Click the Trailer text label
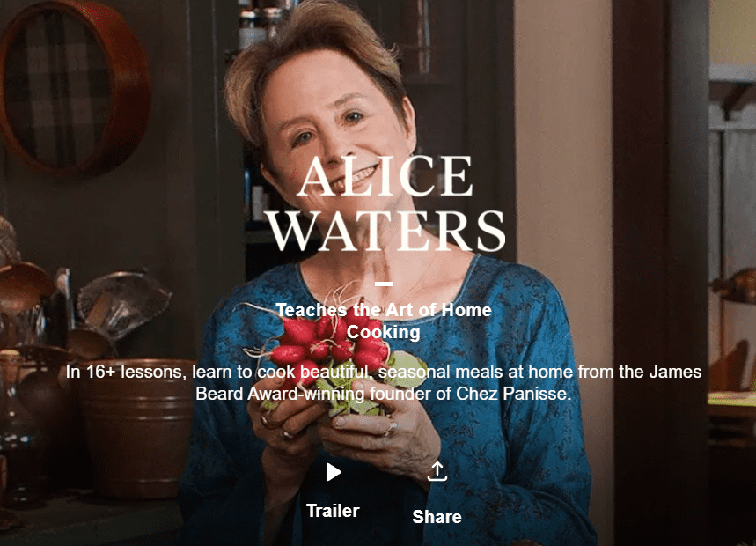This screenshot has width=756, height=546. tap(334, 511)
